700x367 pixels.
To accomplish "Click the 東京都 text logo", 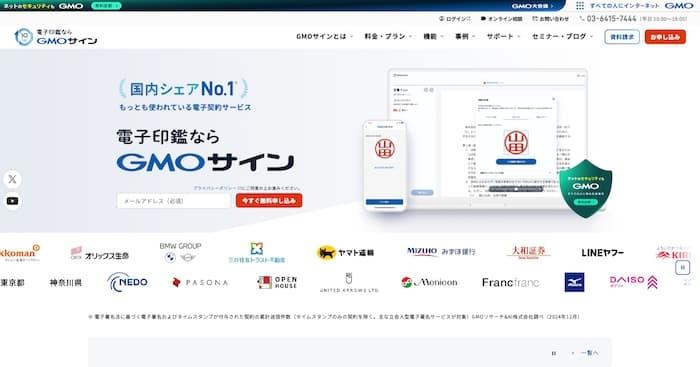I will click(12, 283).
